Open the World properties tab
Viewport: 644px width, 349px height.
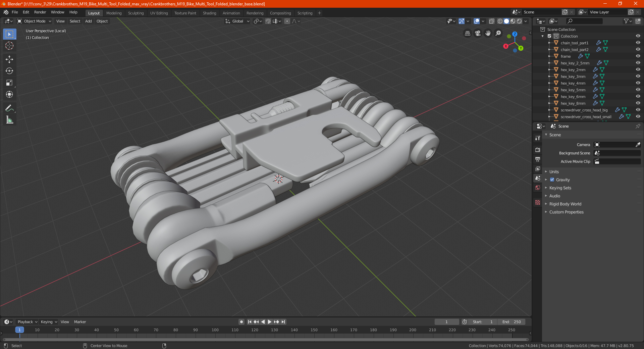pos(538,188)
